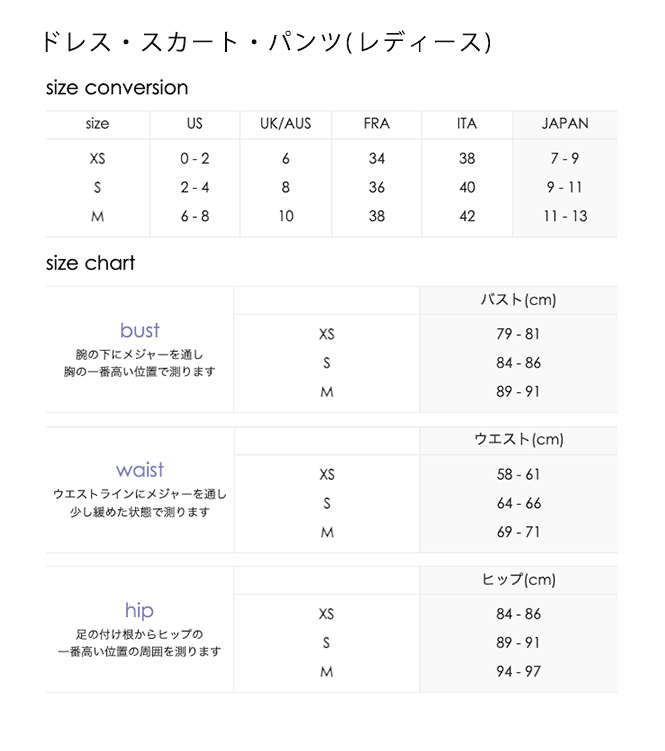Select the ヒップ(cm) header cell
Viewport: 665px width, 751px height.
click(518, 580)
